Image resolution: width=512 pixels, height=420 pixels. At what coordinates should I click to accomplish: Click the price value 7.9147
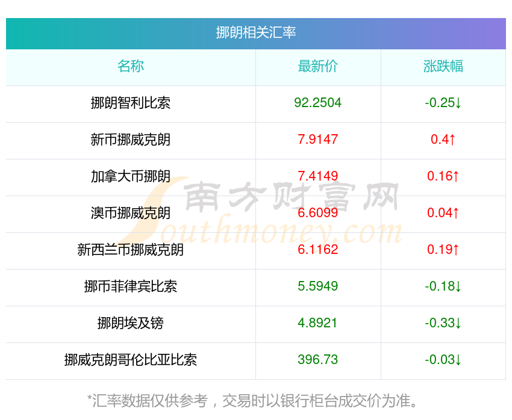pos(317,140)
